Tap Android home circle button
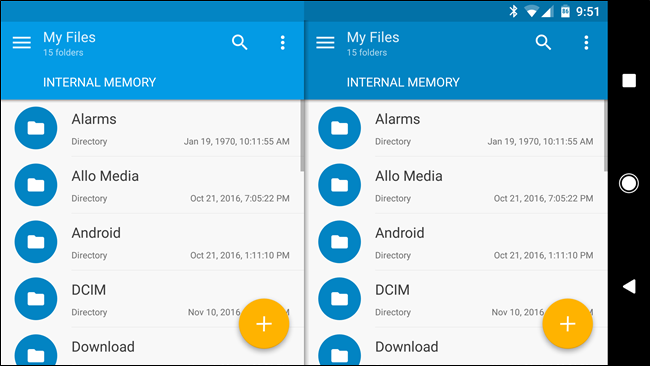The image size is (650, 366). pos(629,183)
